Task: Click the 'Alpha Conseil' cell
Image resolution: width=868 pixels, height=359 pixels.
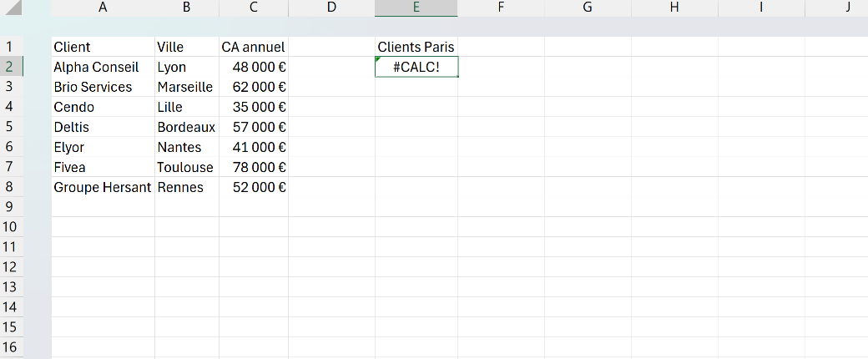Action: coord(103,67)
